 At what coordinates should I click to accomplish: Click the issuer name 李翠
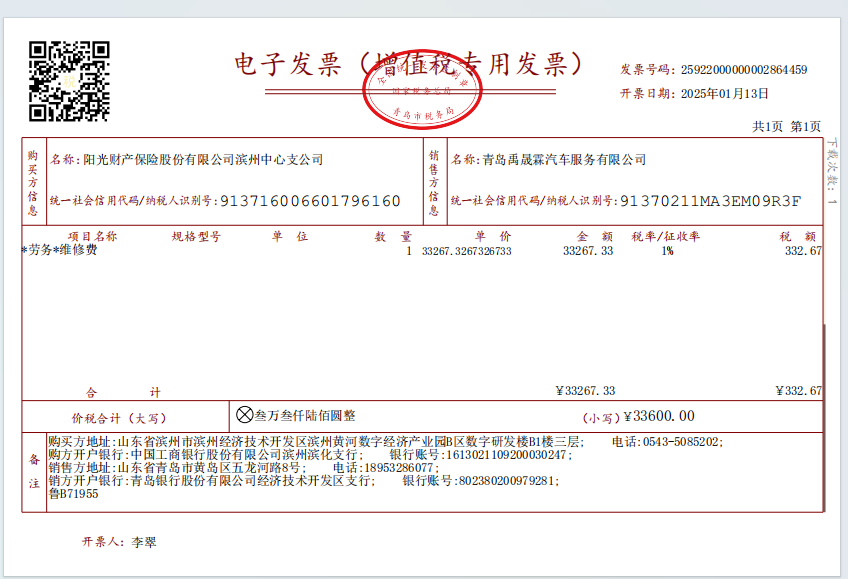tap(143, 542)
